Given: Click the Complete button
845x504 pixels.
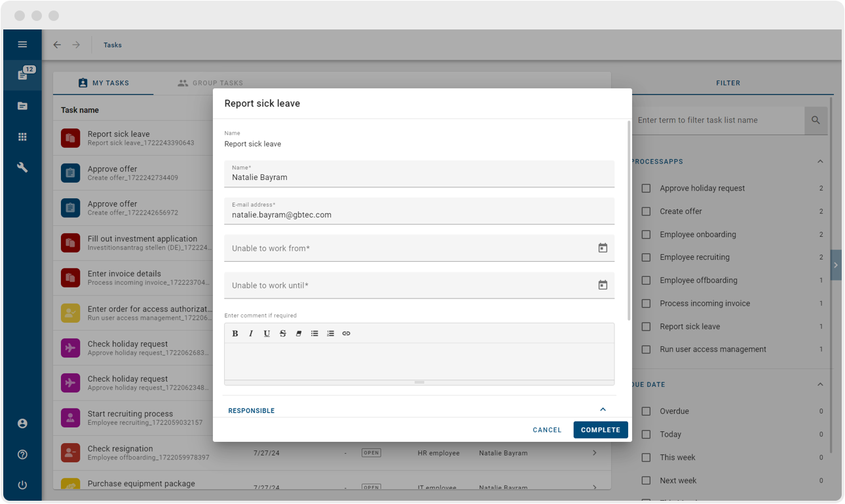Looking at the screenshot, I should click(x=601, y=430).
